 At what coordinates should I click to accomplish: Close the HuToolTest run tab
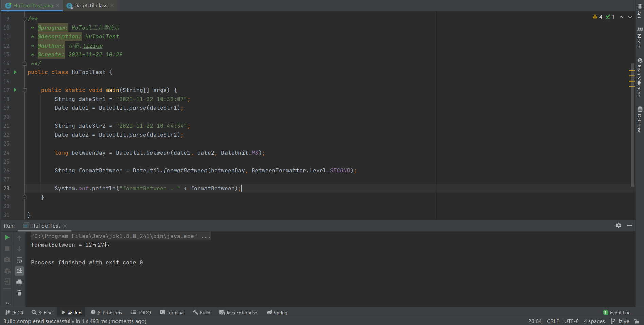pos(65,226)
